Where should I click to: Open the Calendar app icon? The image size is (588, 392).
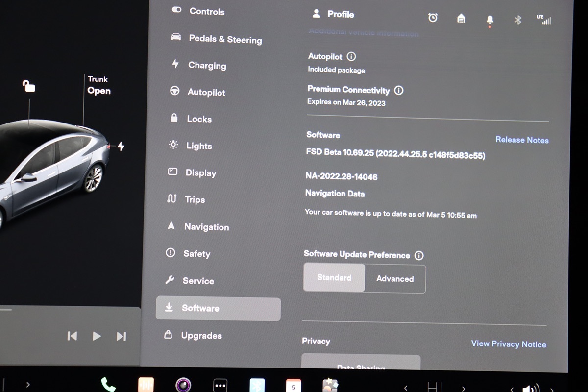coord(293,386)
